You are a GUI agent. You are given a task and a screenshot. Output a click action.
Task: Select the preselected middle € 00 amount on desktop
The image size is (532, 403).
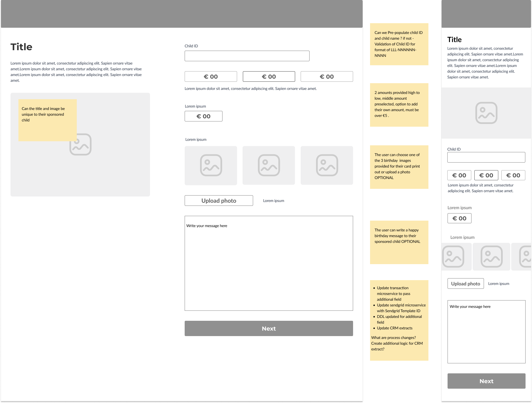click(269, 76)
